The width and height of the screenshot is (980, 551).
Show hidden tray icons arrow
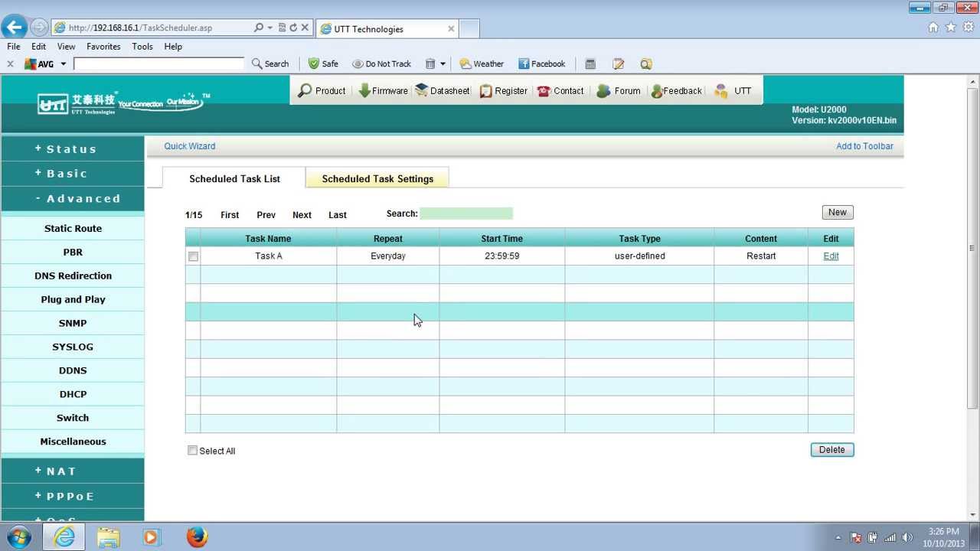[x=838, y=537]
